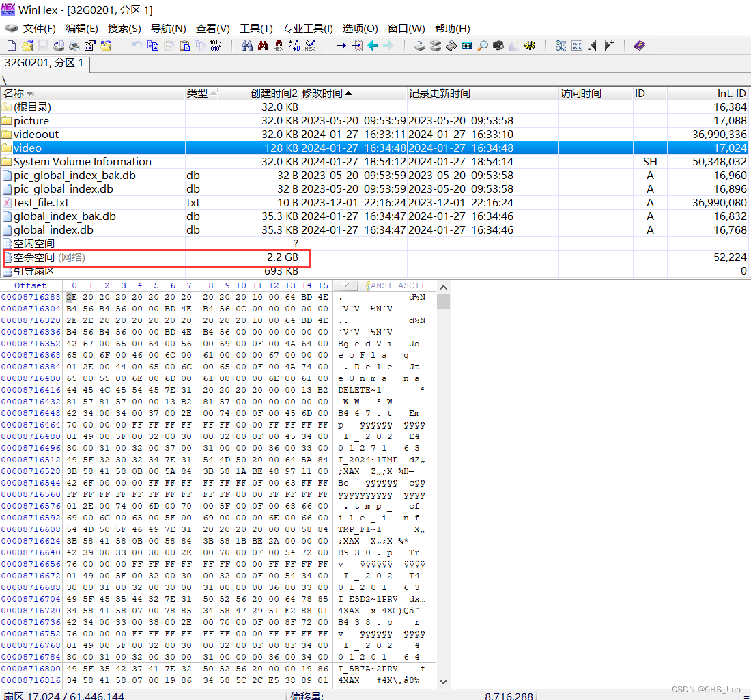Open the 编辑(E) menu
The height and width of the screenshot is (700, 751).
[81, 29]
